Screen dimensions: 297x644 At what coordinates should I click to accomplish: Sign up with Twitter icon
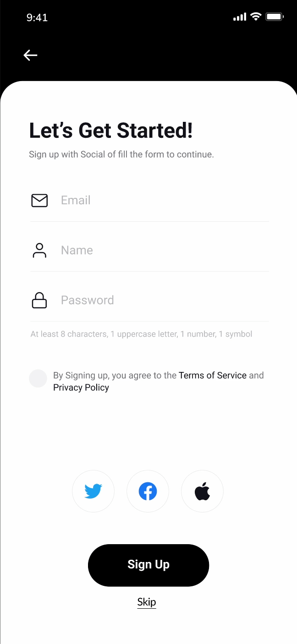(x=93, y=491)
